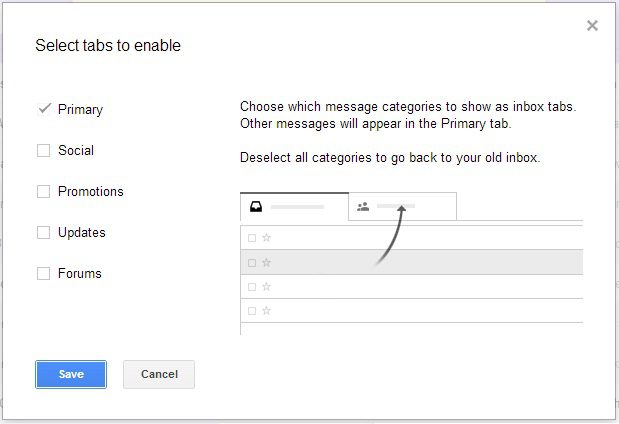Enable the Social tab checkbox
Viewport: 619px width, 424px height.
coord(43,150)
